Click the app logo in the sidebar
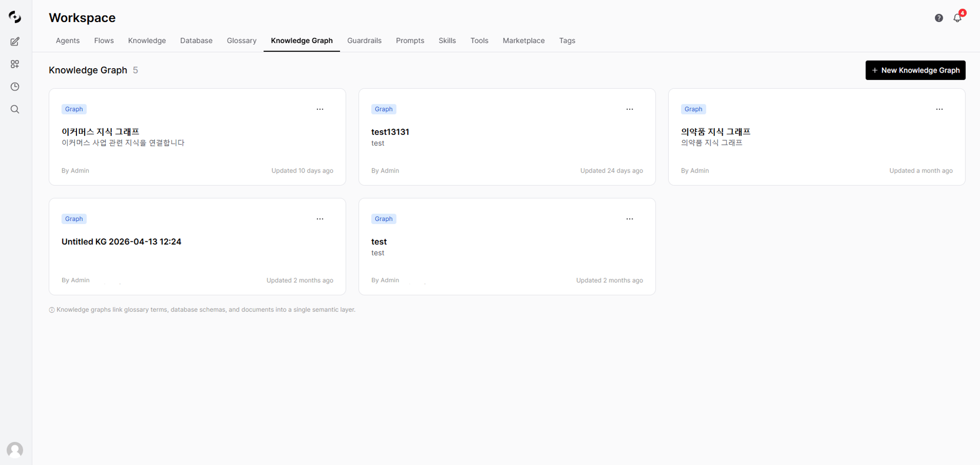 pyautogui.click(x=15, y=17)
